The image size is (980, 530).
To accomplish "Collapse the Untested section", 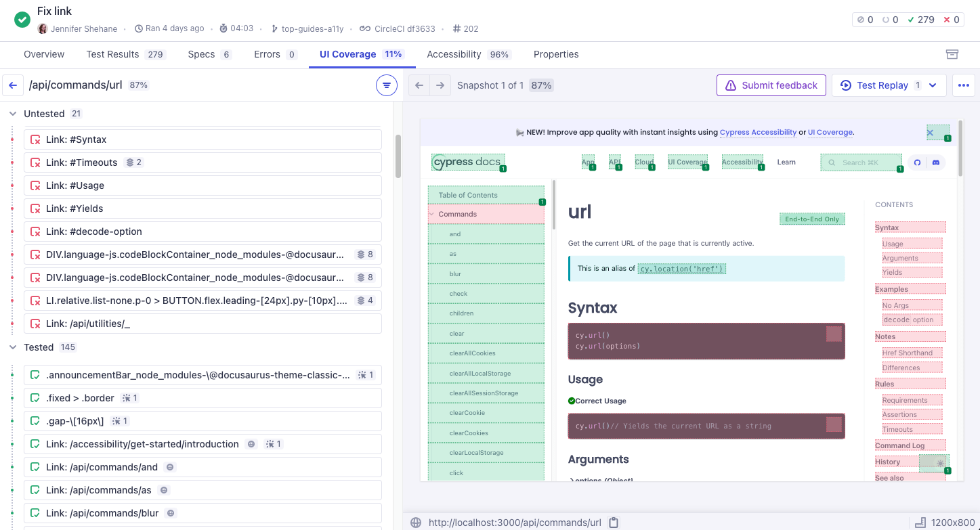I will point(13,114).
